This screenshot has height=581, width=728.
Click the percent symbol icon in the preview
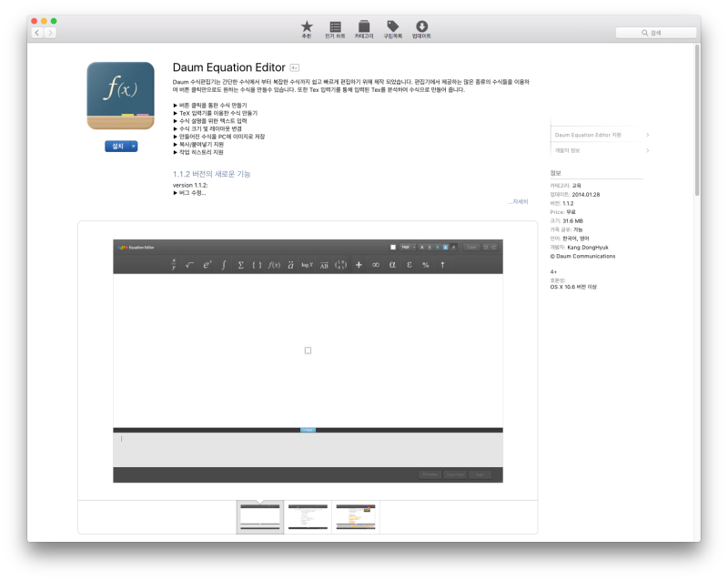[x=426, y=265]
